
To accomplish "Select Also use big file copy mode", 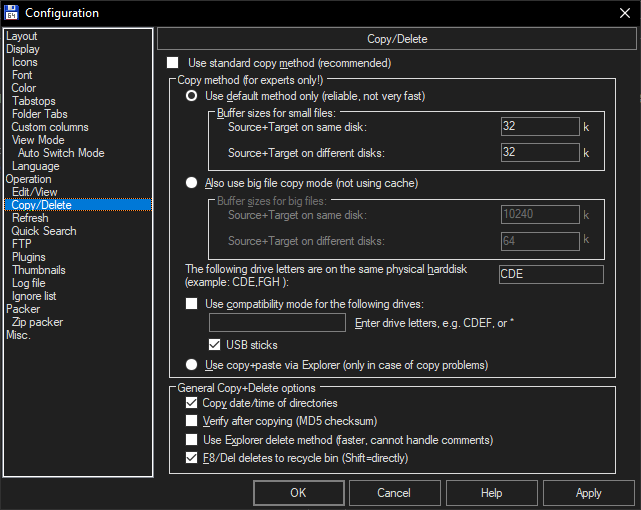I will (x=192, y=183).
